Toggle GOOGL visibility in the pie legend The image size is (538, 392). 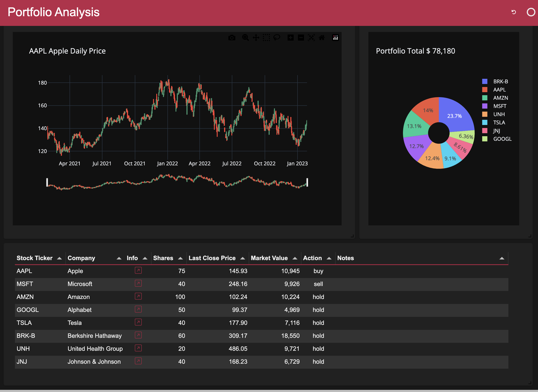(502, 139)
